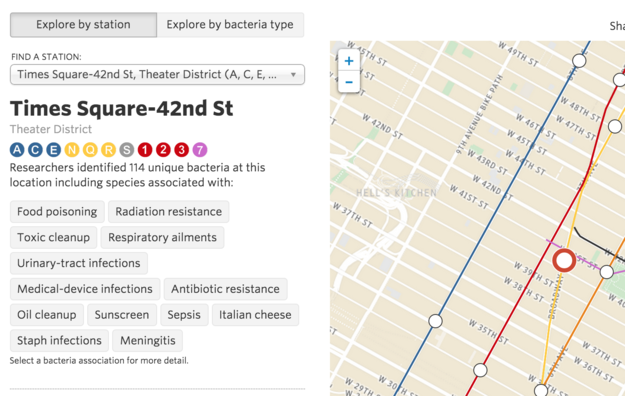Select the yellow N train line icon
The height and width of the screenshot is (396, 625).
(x=72, y=150)
